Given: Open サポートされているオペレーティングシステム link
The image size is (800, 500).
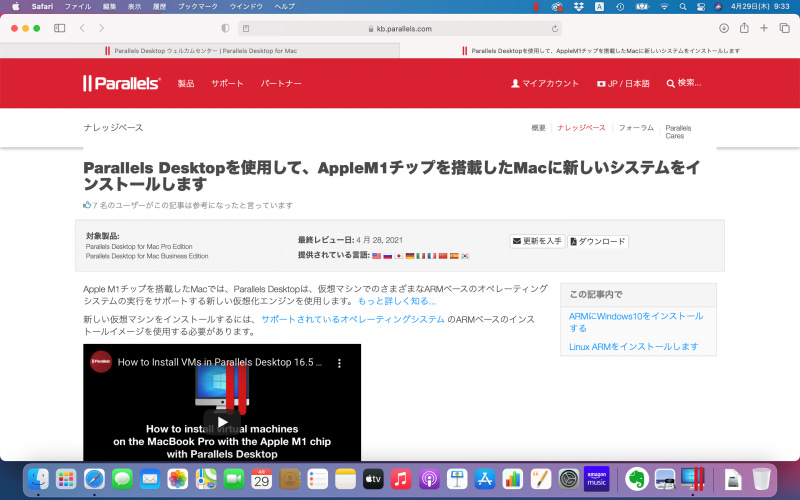Looking at the screenshot, I should [353, 319].
